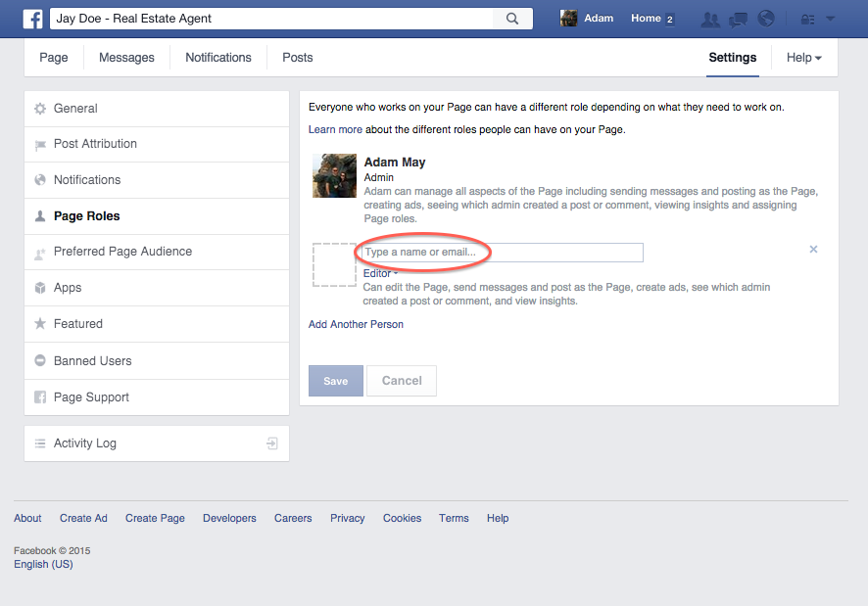Open General settings in sidebar

pyautogui.click(x=157, y=109)
